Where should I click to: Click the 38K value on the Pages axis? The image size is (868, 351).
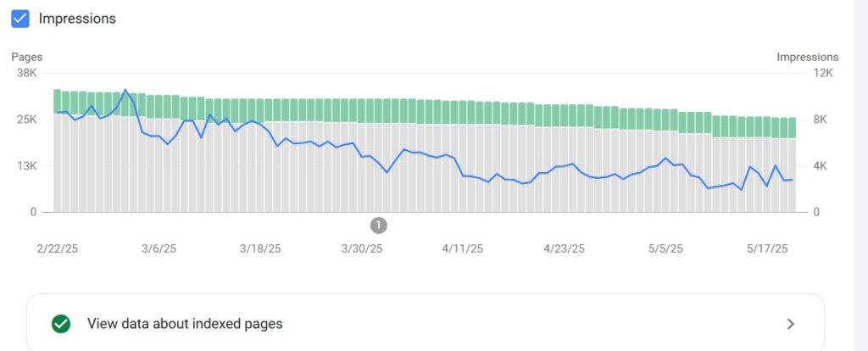click(27, 73)
